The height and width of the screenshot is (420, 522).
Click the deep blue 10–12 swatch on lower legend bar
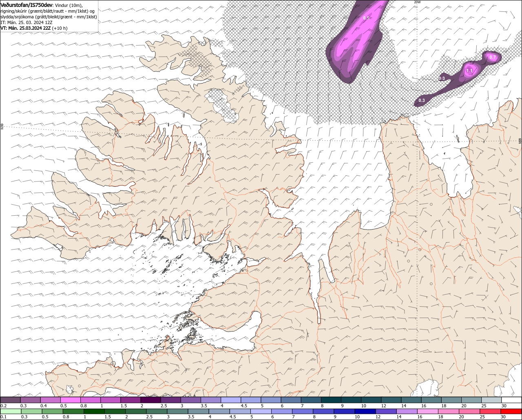coord(365,411)
